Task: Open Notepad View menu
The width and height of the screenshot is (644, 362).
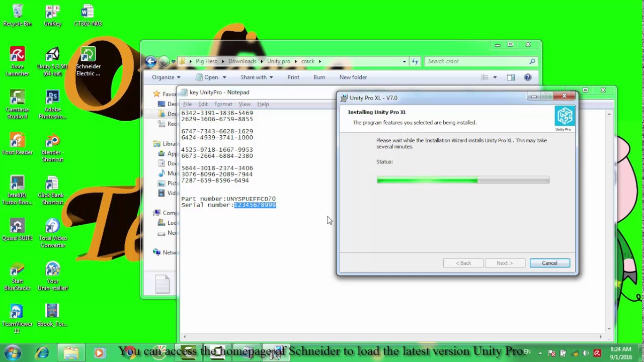Action: [x=245, y=104]
